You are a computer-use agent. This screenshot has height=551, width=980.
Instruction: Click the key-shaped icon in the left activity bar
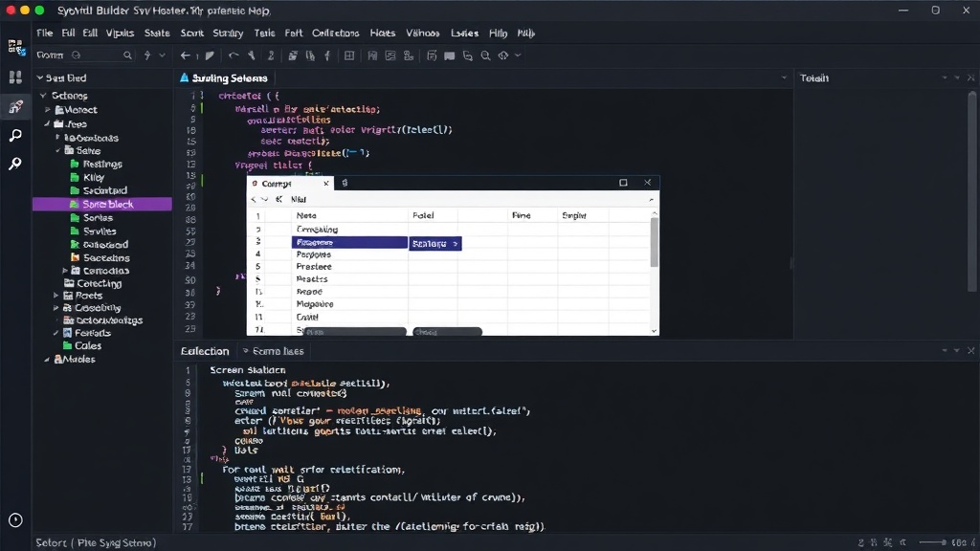[15, 164]
